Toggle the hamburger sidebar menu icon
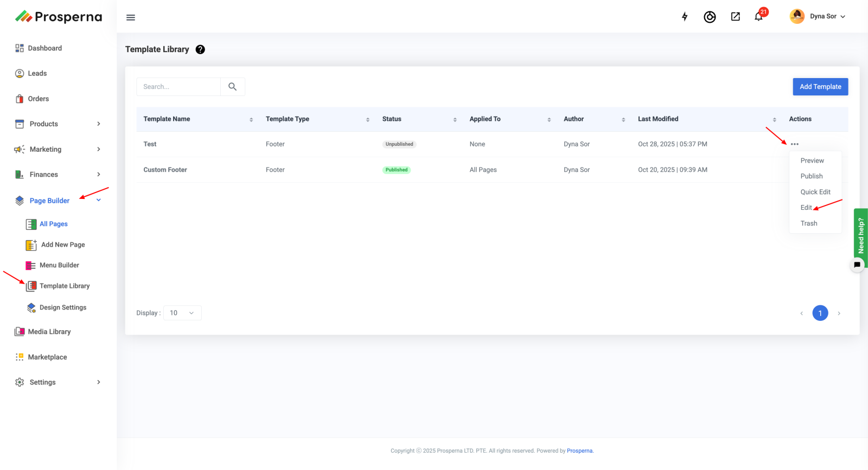 tap(131, 17)
